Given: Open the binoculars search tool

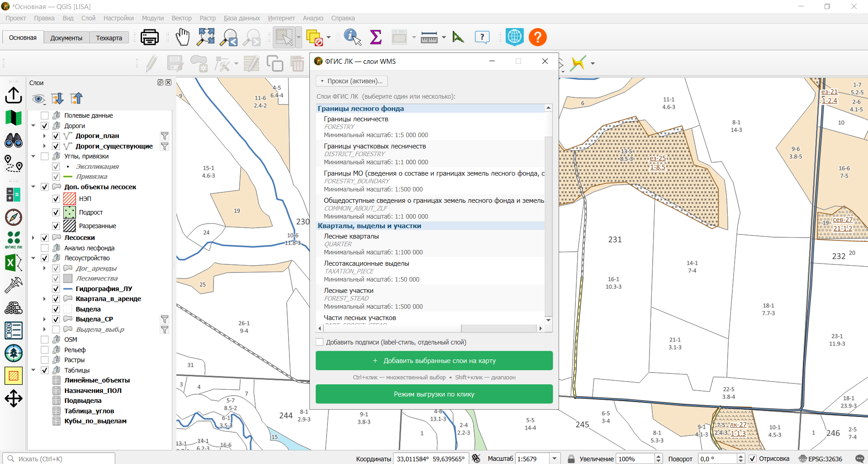Looking at the screenshot, I should tap(14, 141).
